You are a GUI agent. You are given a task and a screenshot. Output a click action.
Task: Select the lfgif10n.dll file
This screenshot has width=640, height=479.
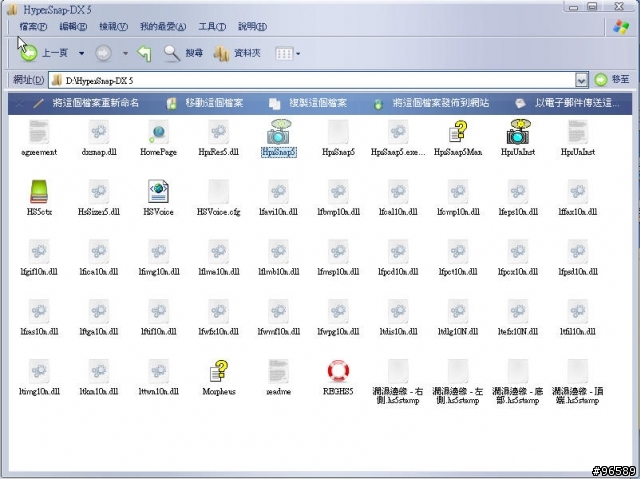coord(39,257)
